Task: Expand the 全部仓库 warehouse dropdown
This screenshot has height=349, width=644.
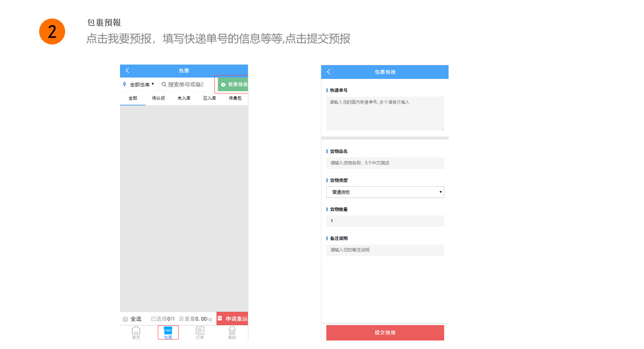Action: point(142,85)
